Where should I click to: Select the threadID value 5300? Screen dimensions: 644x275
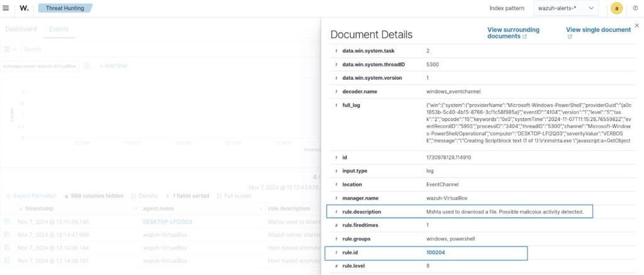pyautogui.click(x=433, y=64)
